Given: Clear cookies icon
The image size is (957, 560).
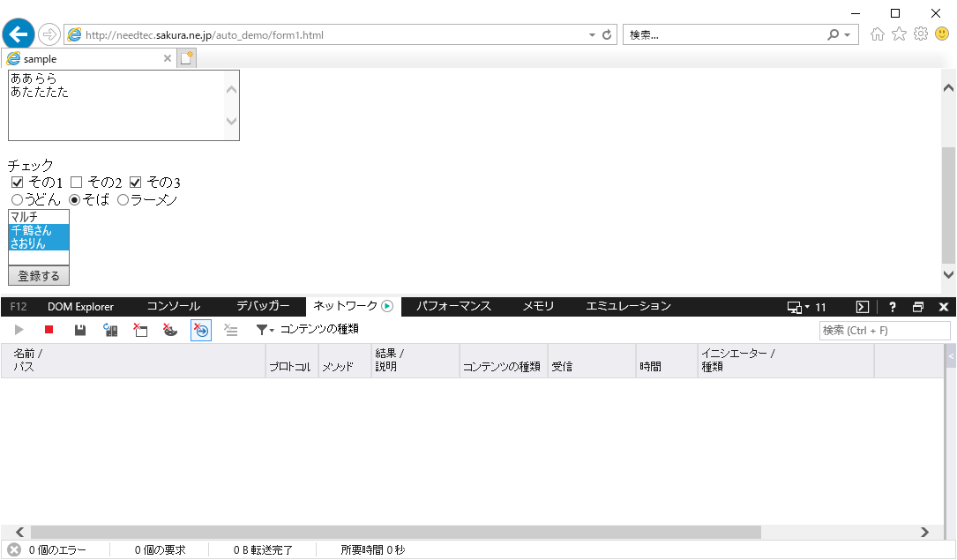Looking at the screenshot, I should (170, 330).
